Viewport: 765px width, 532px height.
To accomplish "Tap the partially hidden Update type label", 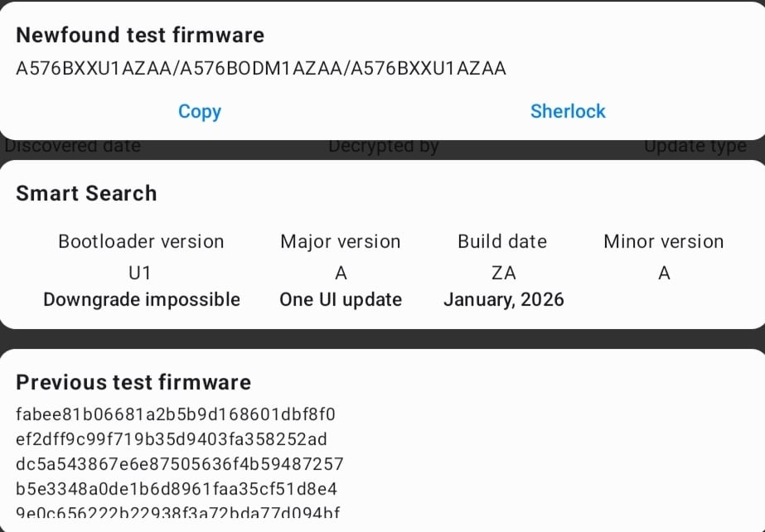I will coord(695,147).
